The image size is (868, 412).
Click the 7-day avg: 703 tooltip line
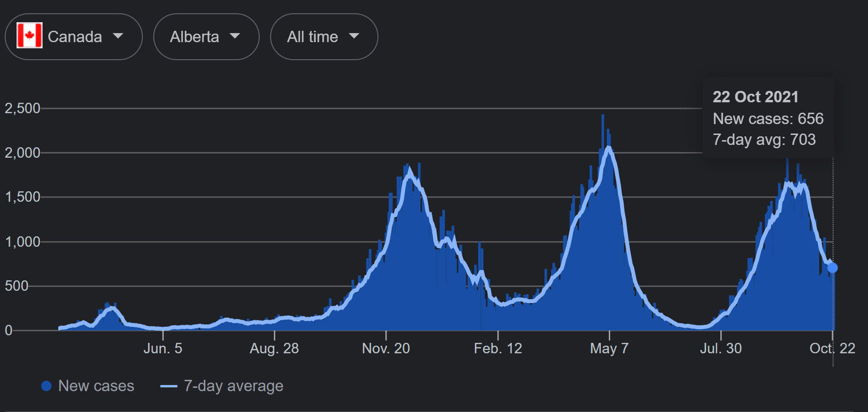764,140
